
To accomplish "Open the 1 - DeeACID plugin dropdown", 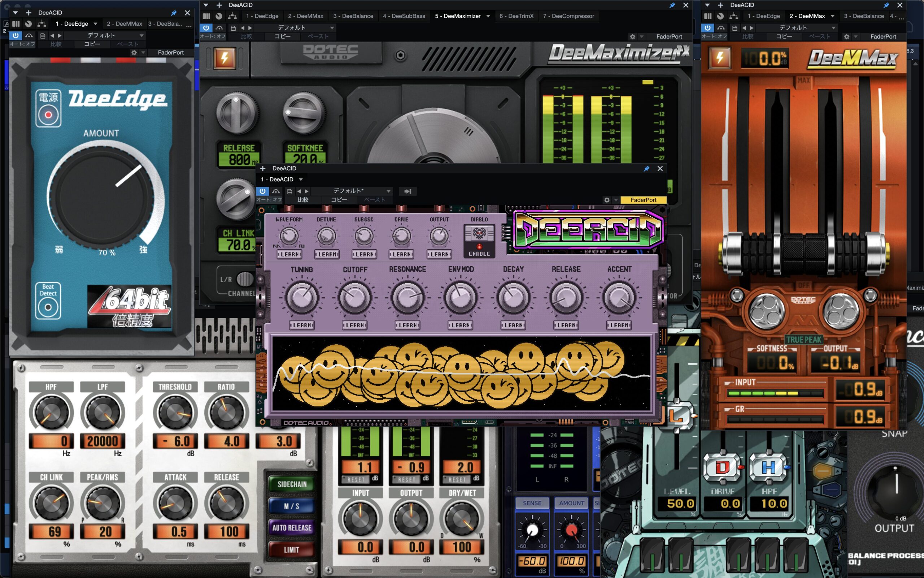I will click(x=301, y=179).
